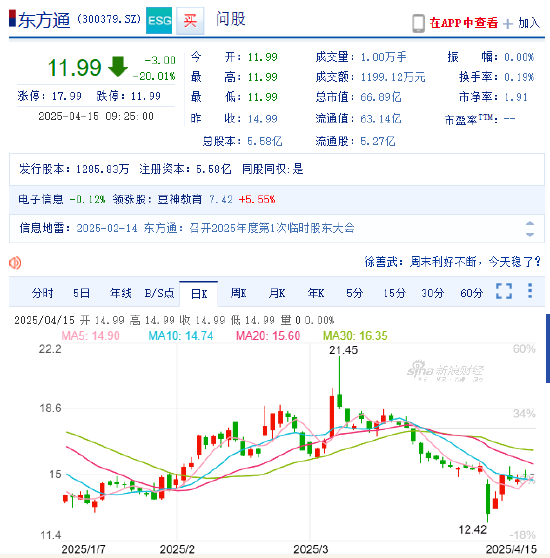Image resolution: width=550 pixels, height=558 pixels.
Task: Select the 月K chart tab
Action: coord(277,293)
